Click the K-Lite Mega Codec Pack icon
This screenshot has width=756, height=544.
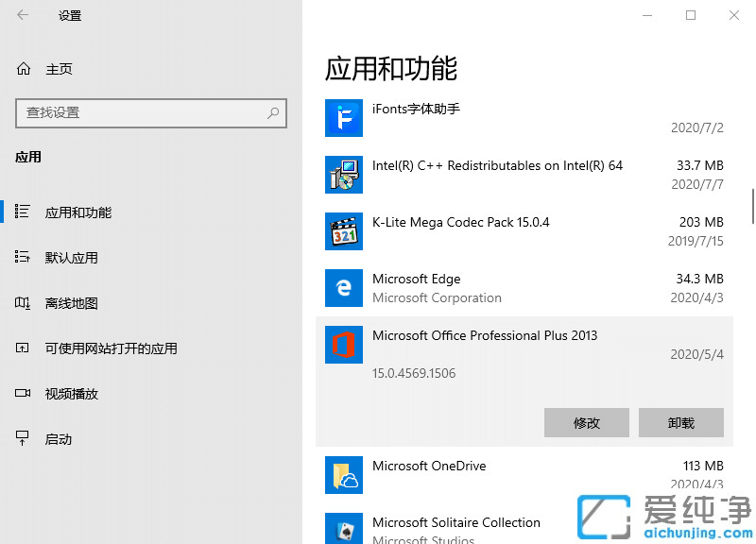pos(343,231)
